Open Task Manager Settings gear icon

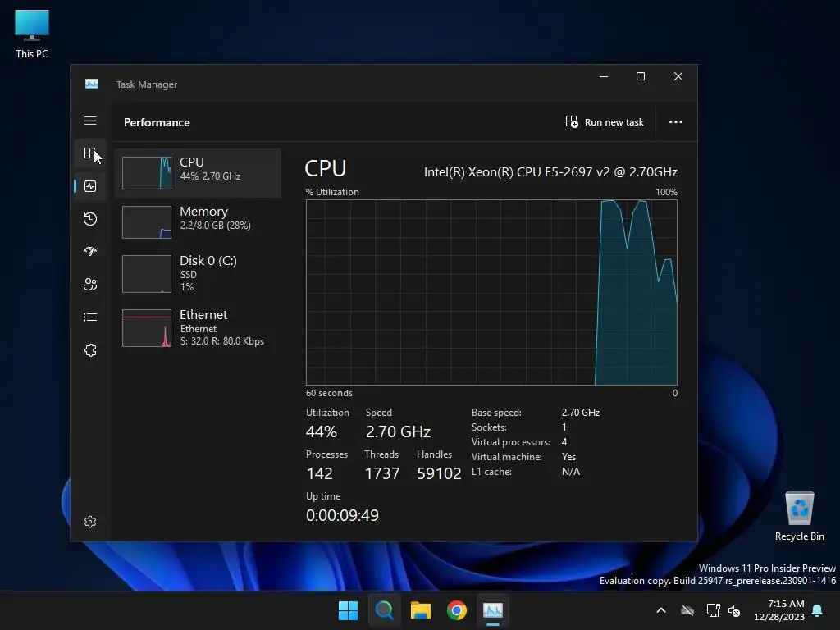tap(90, 522)
